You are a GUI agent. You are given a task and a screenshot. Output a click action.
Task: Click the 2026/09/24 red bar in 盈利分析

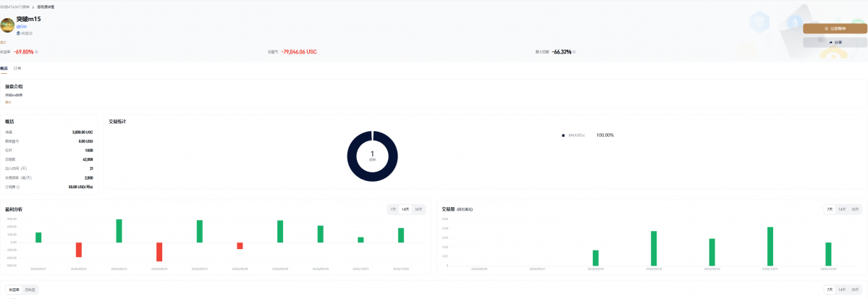159,252
